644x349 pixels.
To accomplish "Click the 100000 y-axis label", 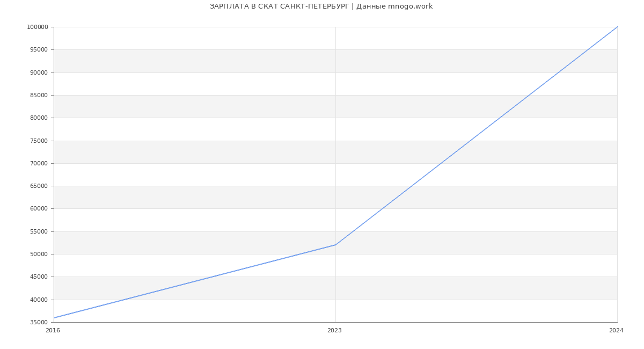I will (37, 27).
